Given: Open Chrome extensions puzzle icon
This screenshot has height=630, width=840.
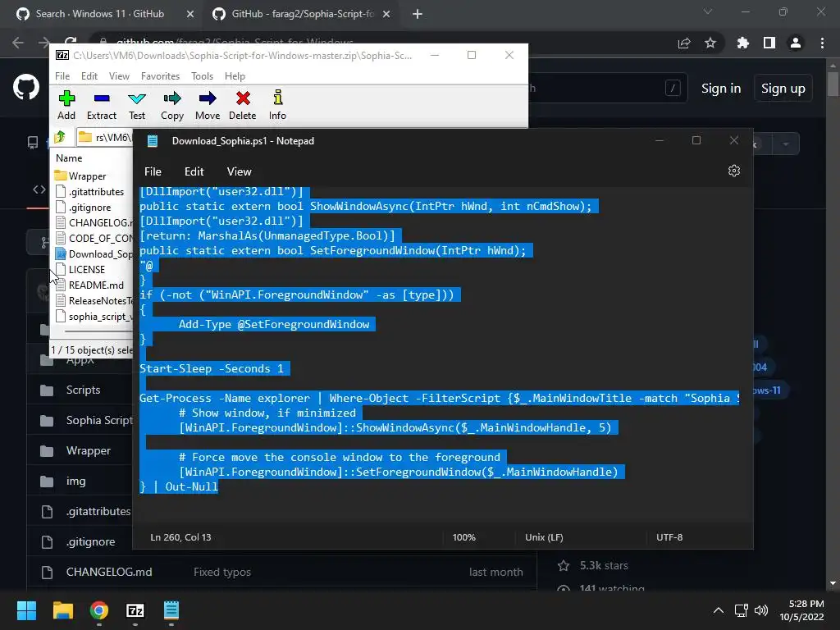Looking at the screenshot, I should 742,43.
